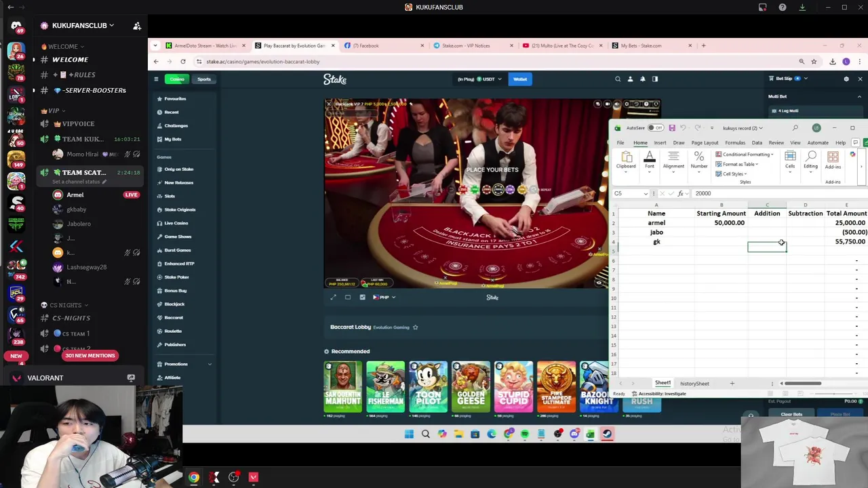Image resolution: width=868 pixels, height=488 pixels.
Task: Open San Quentin Manhunt game thumbnail
Action: click(x=342, y=386)
